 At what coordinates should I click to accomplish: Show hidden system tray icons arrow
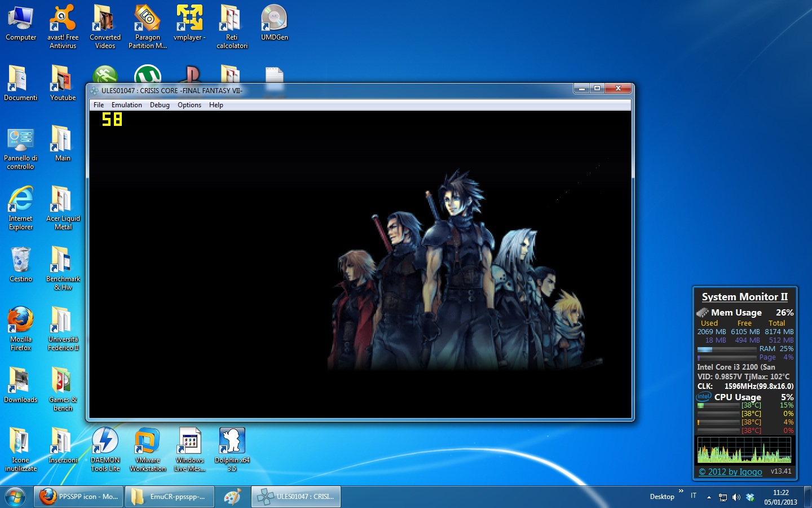[709, 497]
